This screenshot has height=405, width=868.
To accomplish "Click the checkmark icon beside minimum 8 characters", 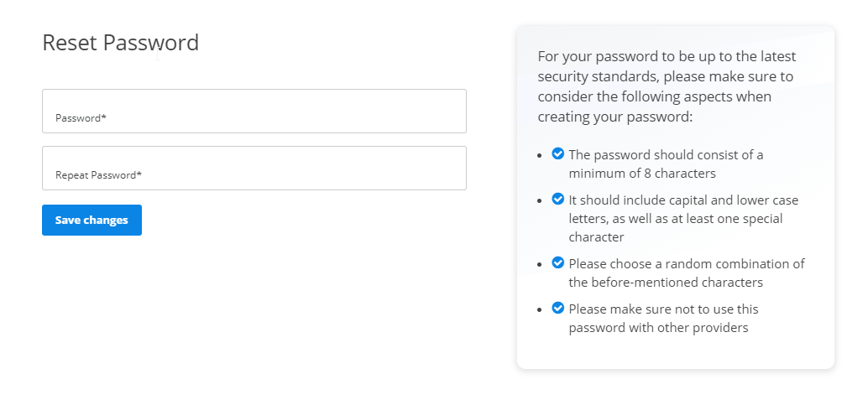I will pos(558,153).
